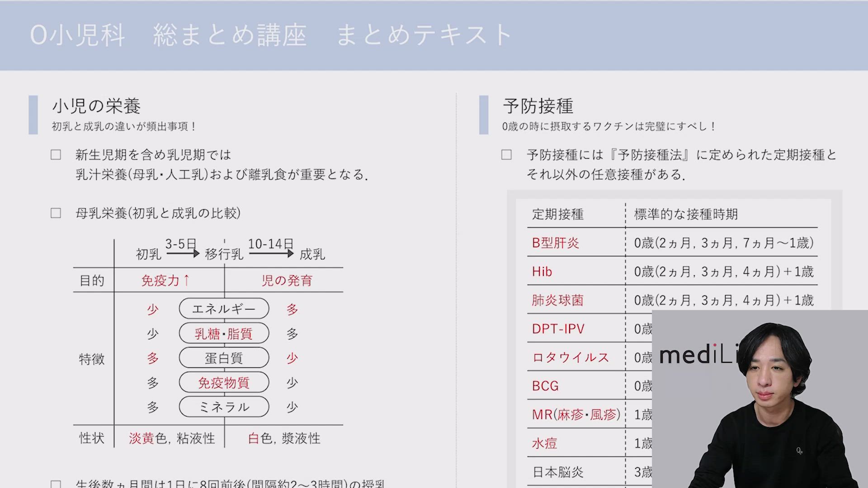Select the 乳糖・脂質 pill label
Screen dimensions: 868x488
(x=224, y=333)
